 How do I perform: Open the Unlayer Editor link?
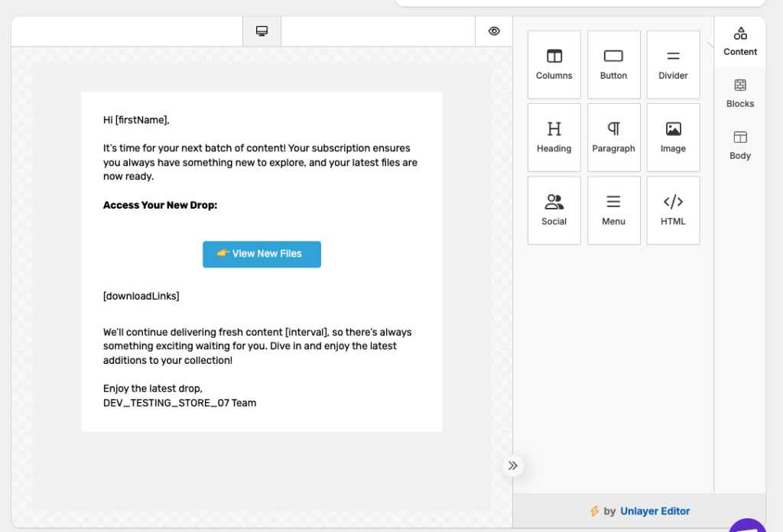click(x=655, y=511)
